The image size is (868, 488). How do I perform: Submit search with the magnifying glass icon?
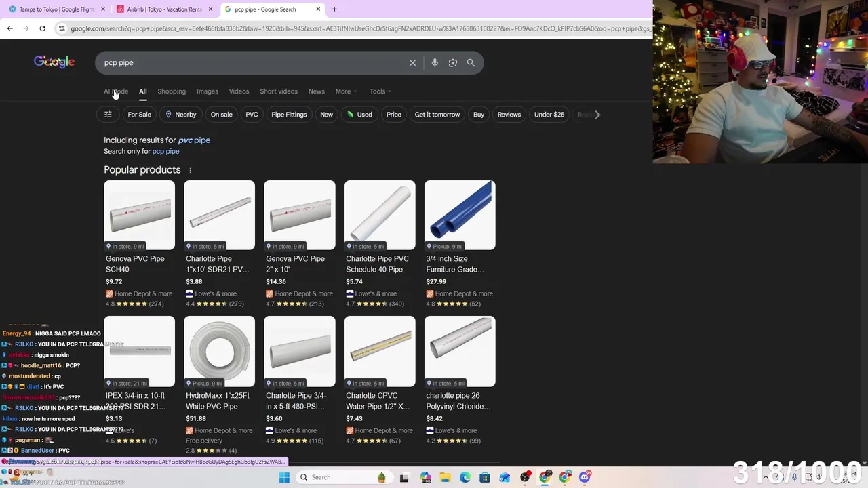point(471,62)
